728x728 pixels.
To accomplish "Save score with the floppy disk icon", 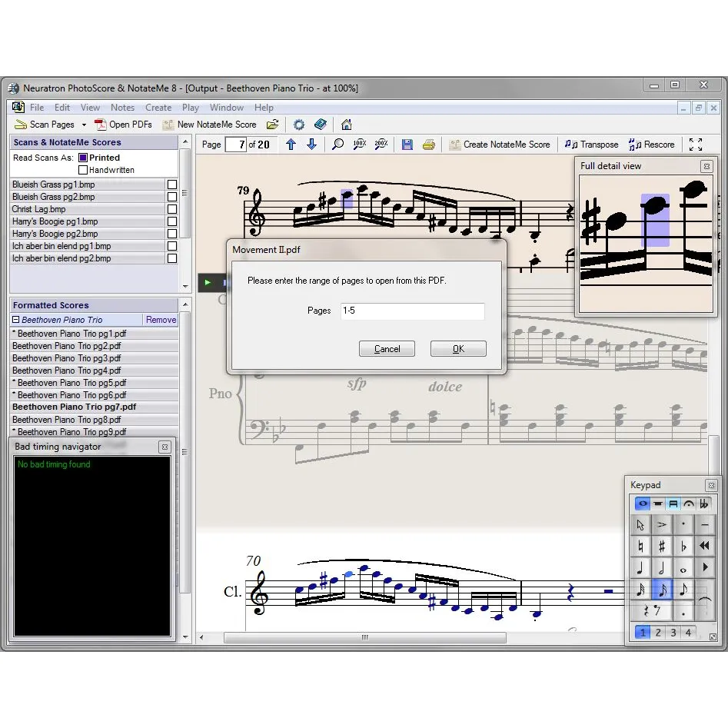I will (407, 145).
